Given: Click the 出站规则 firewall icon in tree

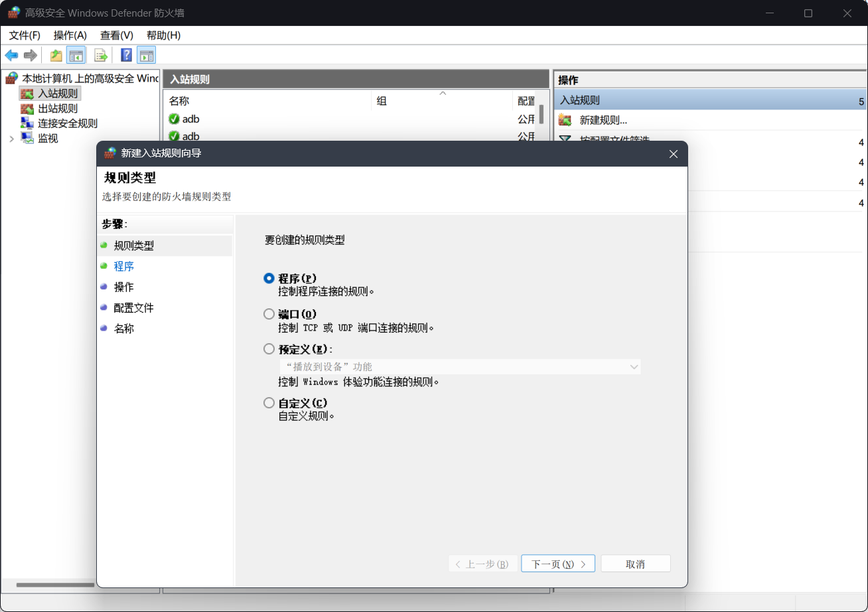Looking at the screenshot, I should pyautogui.click(x=27, y=108).
